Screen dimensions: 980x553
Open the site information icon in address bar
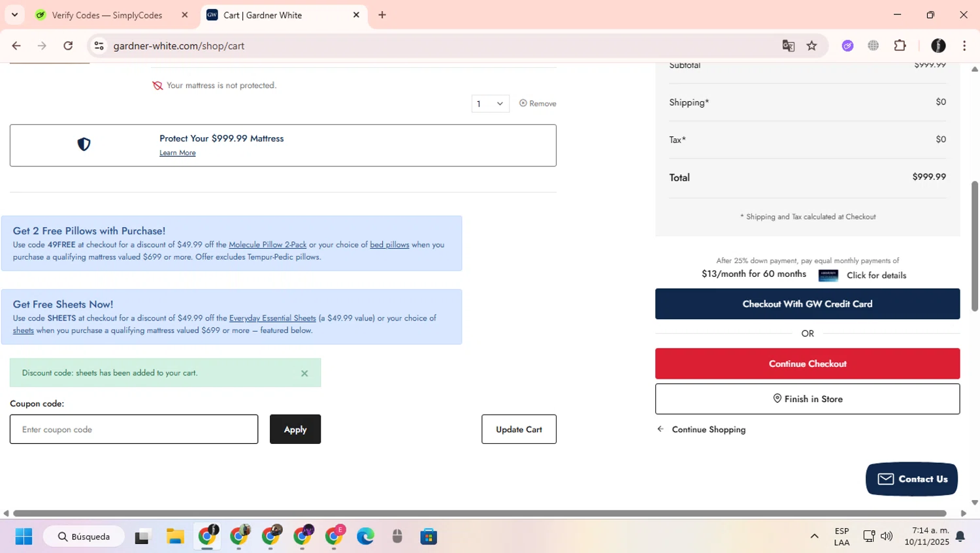click(x=99, y=46)
